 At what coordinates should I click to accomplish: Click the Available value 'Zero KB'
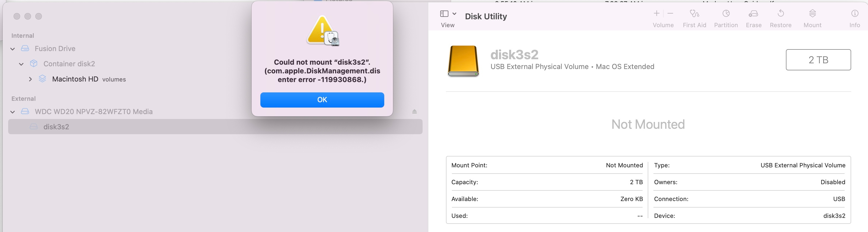click(x=632, y=199)
